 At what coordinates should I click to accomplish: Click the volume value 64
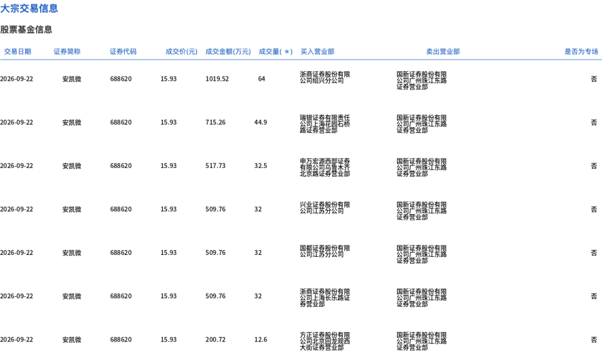pyautogui.click(x=261, y=79)
